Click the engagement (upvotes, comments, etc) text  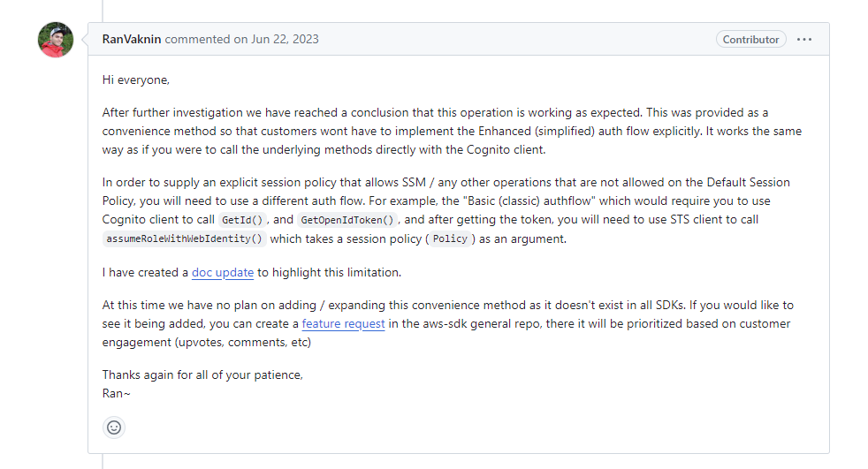click(207, 343)
